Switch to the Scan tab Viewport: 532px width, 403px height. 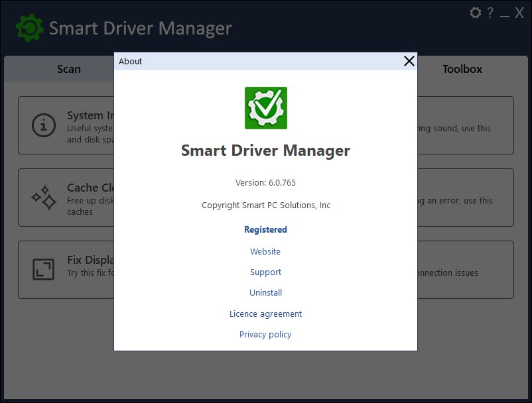[69, 69]
